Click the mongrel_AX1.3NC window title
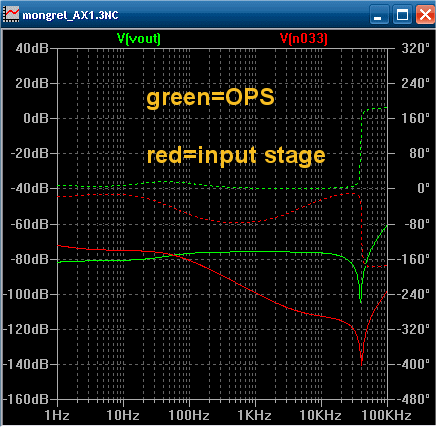Screen dimensions: 436x427 tap(70, 15)
